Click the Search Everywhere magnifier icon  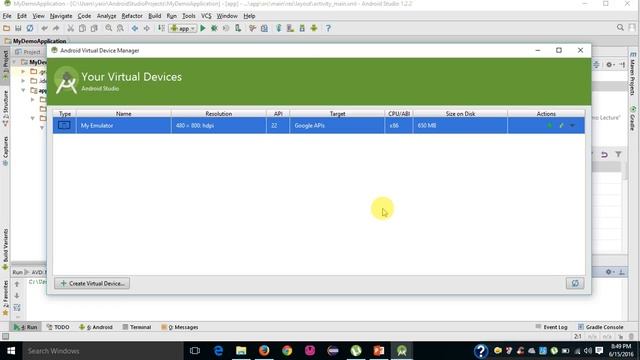pyautogui.click(x=620, y=28)
